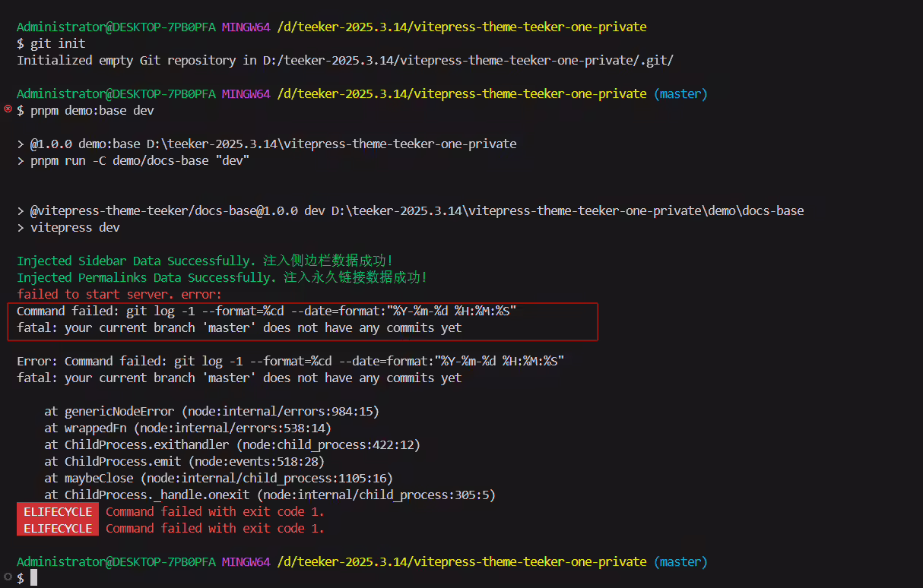Focus the terminal cursor at the empty prompt

(33, 578)
